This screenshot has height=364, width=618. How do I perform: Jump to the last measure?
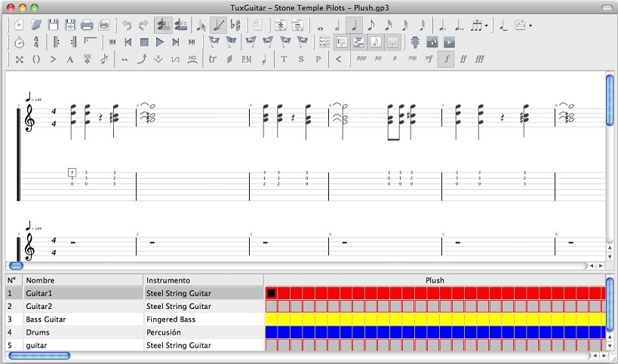[x=192, y=42]
